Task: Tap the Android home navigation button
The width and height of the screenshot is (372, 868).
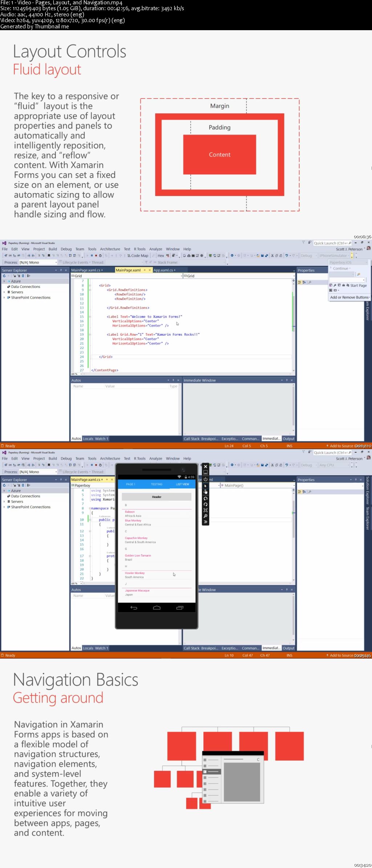Action: click(x=157, y=608)
